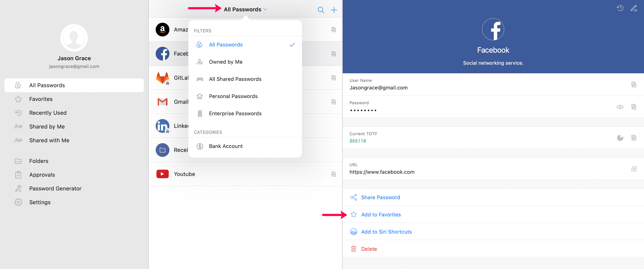644x269 pixels.
Task: Copy GitLab row password icon
Action: (333, 78)
